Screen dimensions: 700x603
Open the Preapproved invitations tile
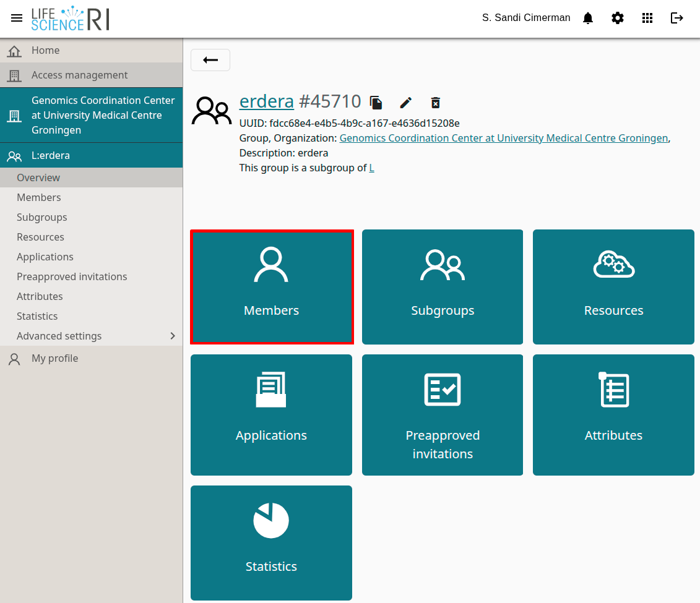442,415
